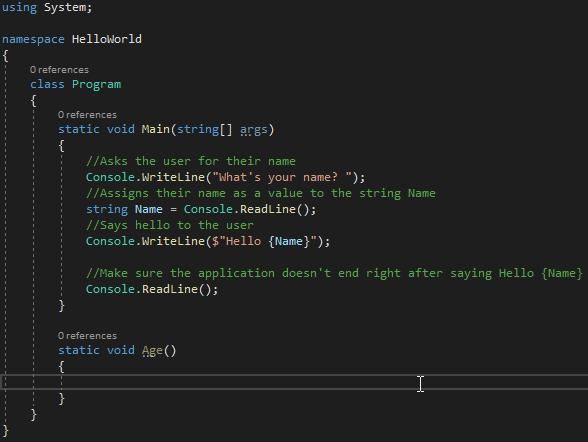Select the args parameter in Main
This screenshot has width=588, height=442.
[x=254, y=130]
